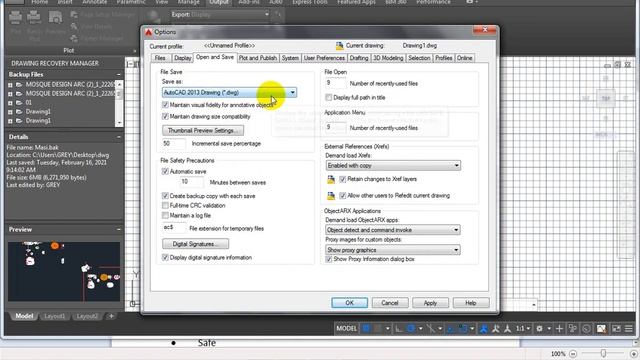Toggle Allow other users to Refedit drawing
This screenshot has width=640, height=360.
[x=343, y=196]
